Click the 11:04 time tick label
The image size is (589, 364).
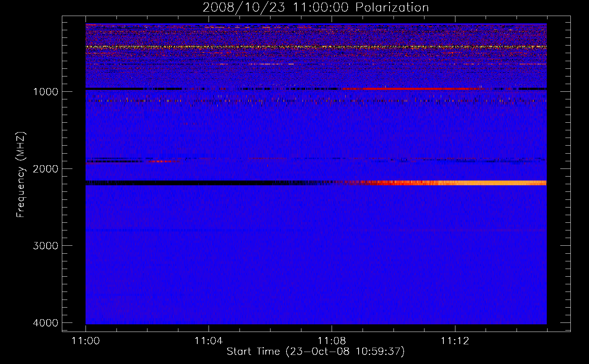[209, 341]
